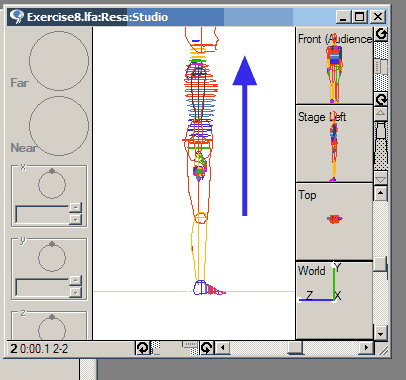Click the x rotation dial
The height and width of the screenshot is (380, 406).
click(x=52, y=184)
